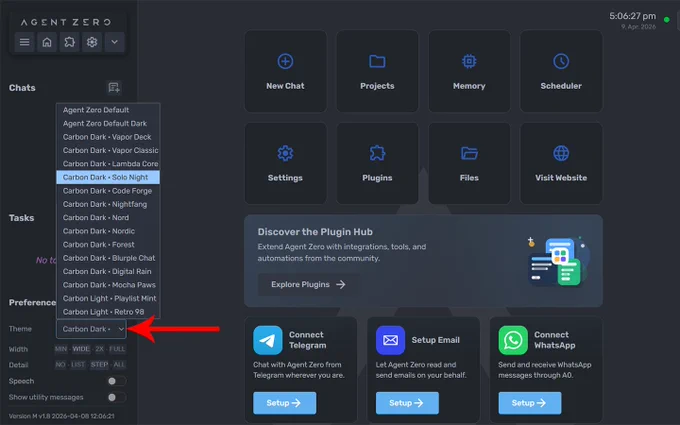
Task: Click the Agent Zero logo text
Action: pos(65,22)
